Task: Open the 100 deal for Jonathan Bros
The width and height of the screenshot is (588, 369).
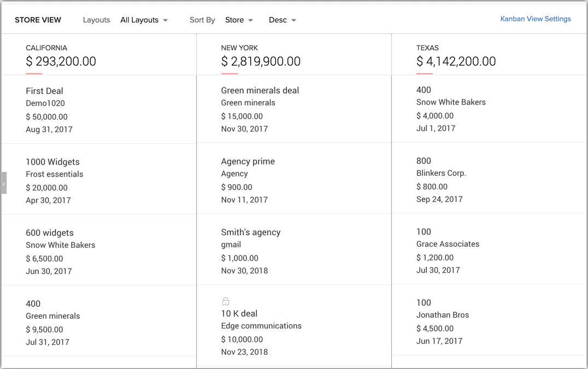Action: 424,303
